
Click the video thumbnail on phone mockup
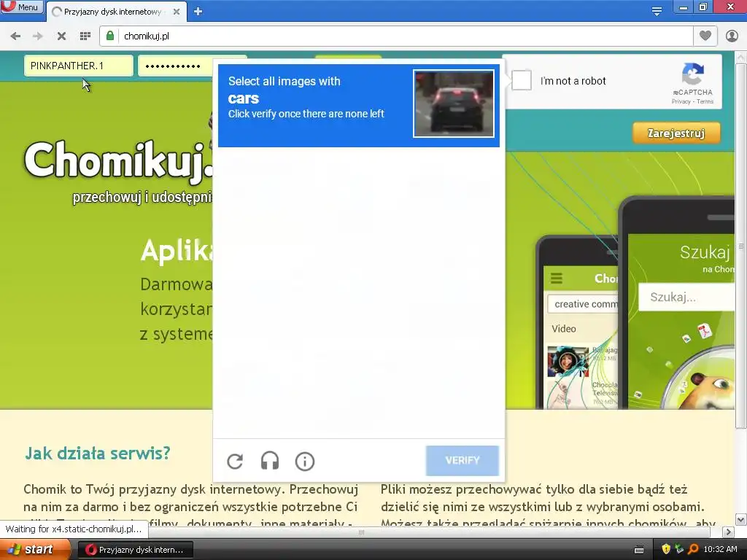(568, 362)
